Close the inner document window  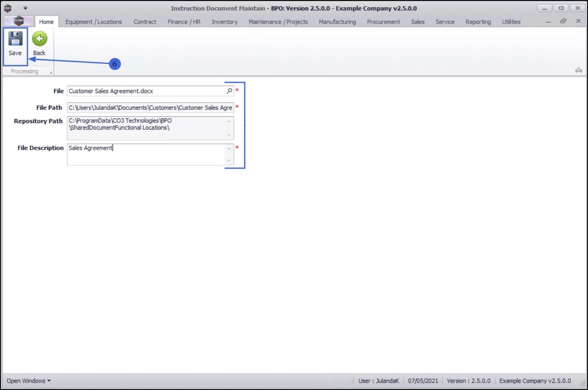tap(578, 21)
